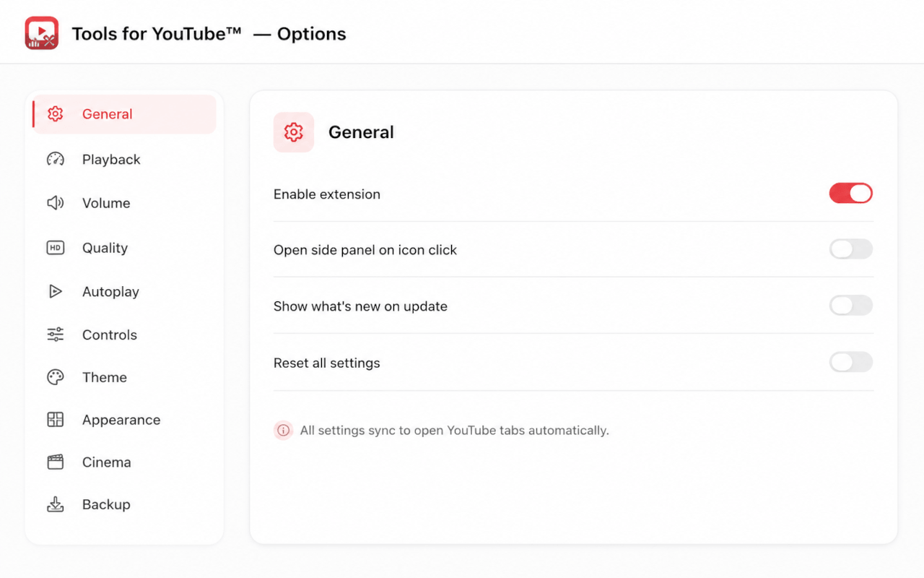Image resolution: width=924 pixels, height=578 pixels.
Task: Click the 'Enable extension' label
Action: (x=327, y=194)
